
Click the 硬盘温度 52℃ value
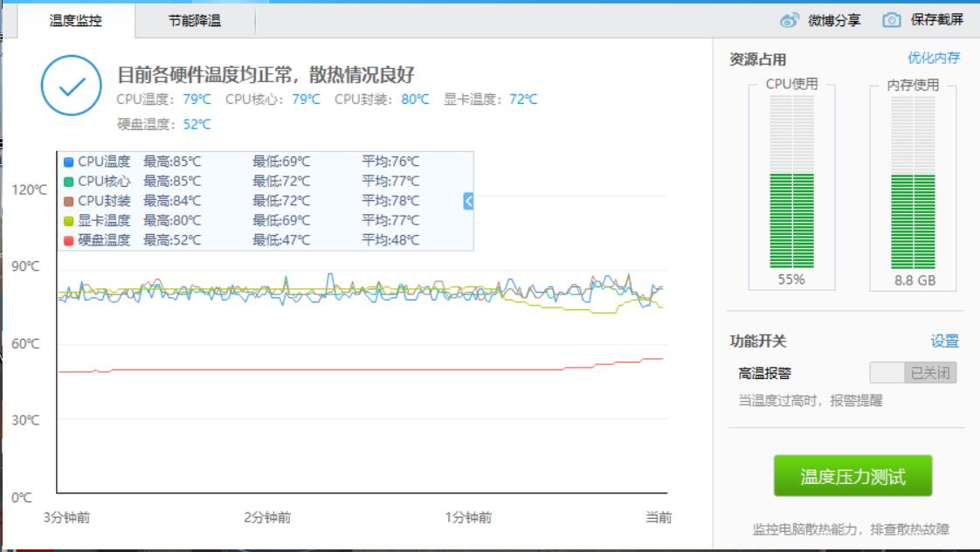(197, 124)
